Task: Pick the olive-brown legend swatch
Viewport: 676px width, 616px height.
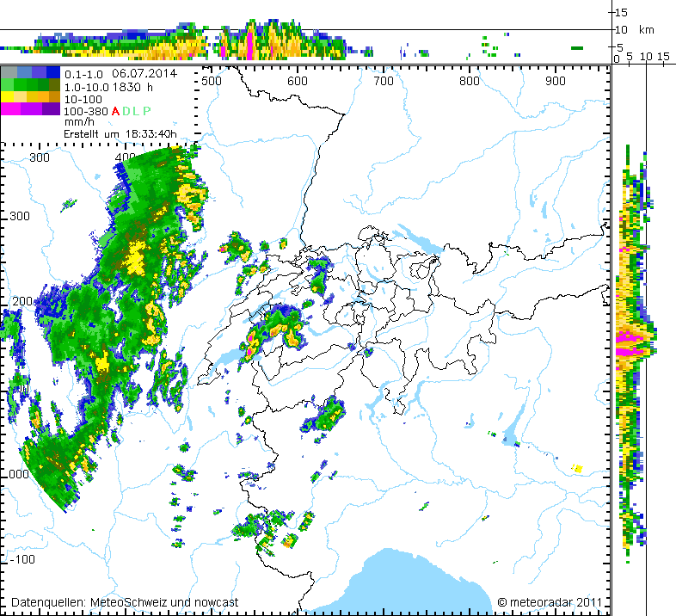Action: (55, 84)
